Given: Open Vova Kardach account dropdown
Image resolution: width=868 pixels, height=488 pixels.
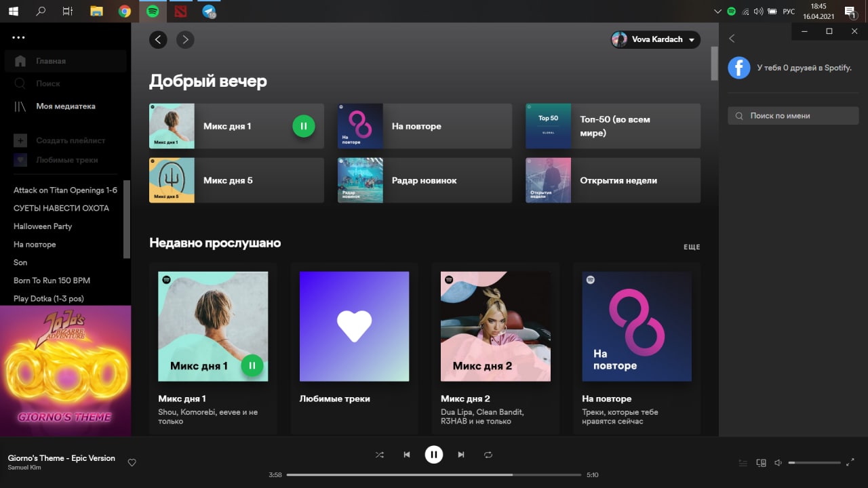Looking at the screenshot, I should [x=655, y=39].
